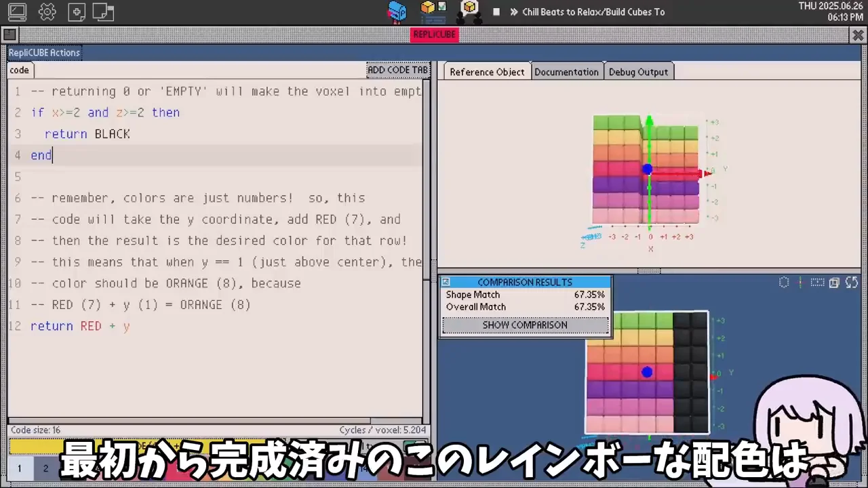
Task: Collapse the Comparison Results panel icon
Action: click(x=446, y=282)
